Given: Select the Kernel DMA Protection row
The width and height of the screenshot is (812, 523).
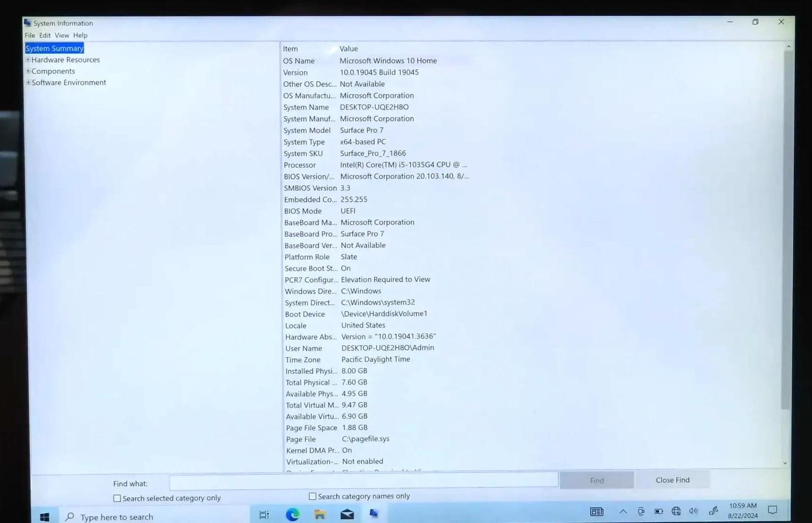Looking at the screenshot, I should click(319, 450).
